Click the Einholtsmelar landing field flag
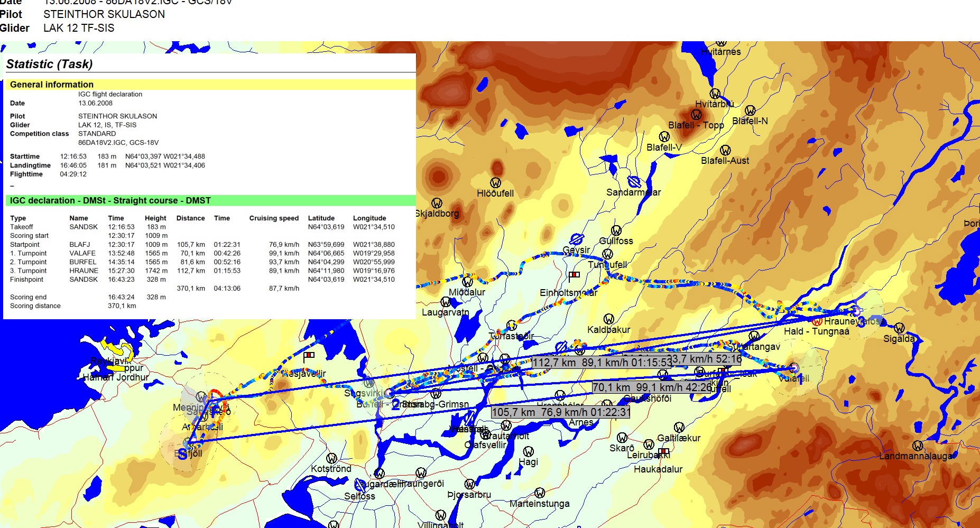The width and height of the screenshot is (980, 528). pyautogui.click(x=575, y=275)
